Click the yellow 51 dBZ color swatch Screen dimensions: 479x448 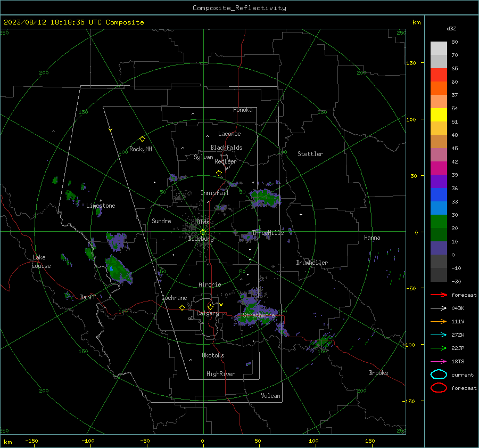(x=439, y=115)
